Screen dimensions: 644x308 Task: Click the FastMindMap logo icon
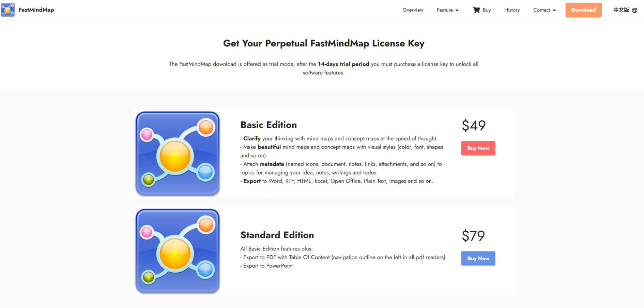click(8, 10)
